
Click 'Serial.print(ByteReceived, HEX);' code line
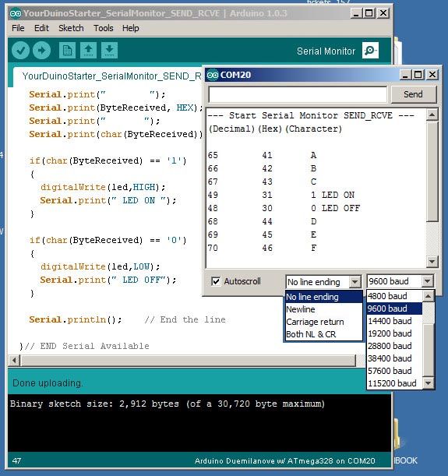point(115,108)
